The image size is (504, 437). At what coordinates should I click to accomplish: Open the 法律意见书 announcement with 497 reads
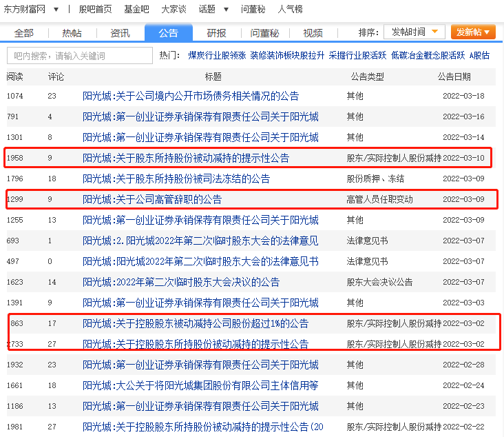click(200, 261)
